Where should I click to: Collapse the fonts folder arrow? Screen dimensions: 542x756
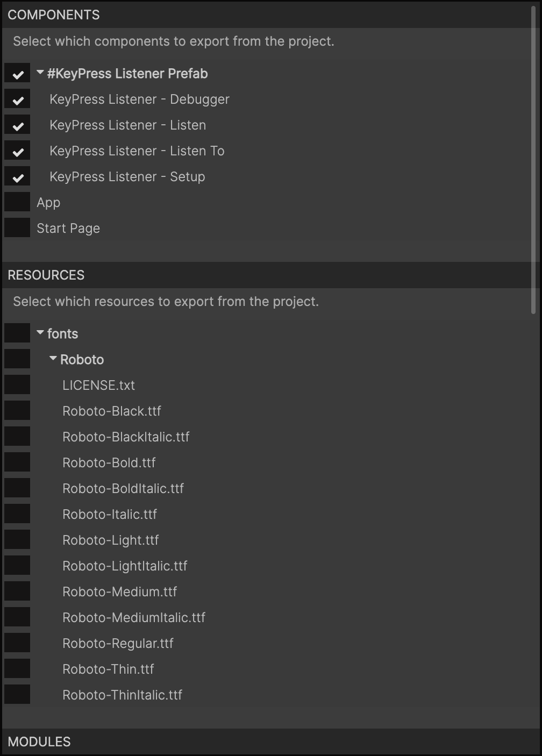tap(40, 333)
